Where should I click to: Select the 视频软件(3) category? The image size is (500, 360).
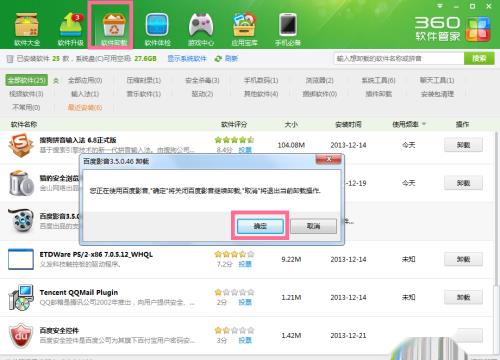tap(26, 94)
